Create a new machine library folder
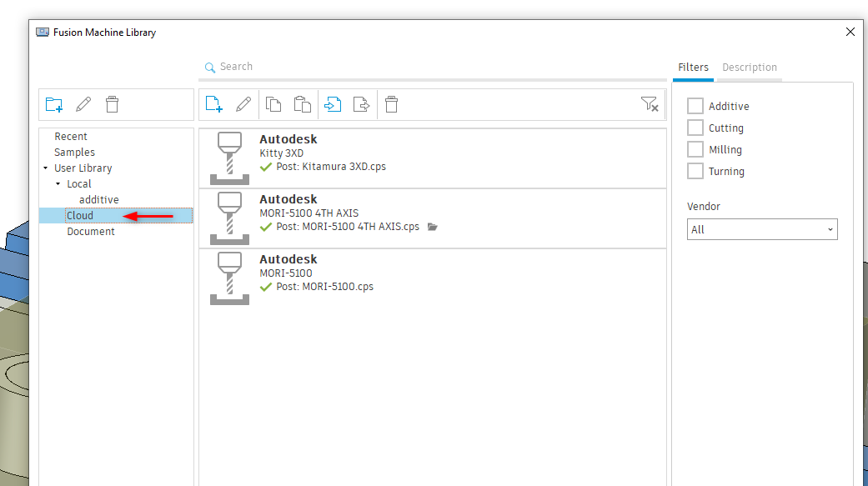The height and width of the screenshot is (486, 868). click(x=54, y=104)
